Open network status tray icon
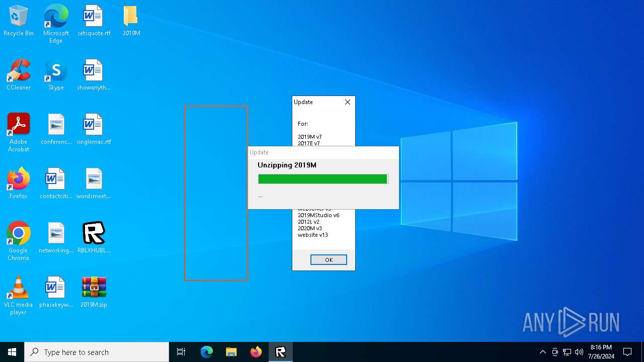The image size is (644, 362). click(567, 352)
